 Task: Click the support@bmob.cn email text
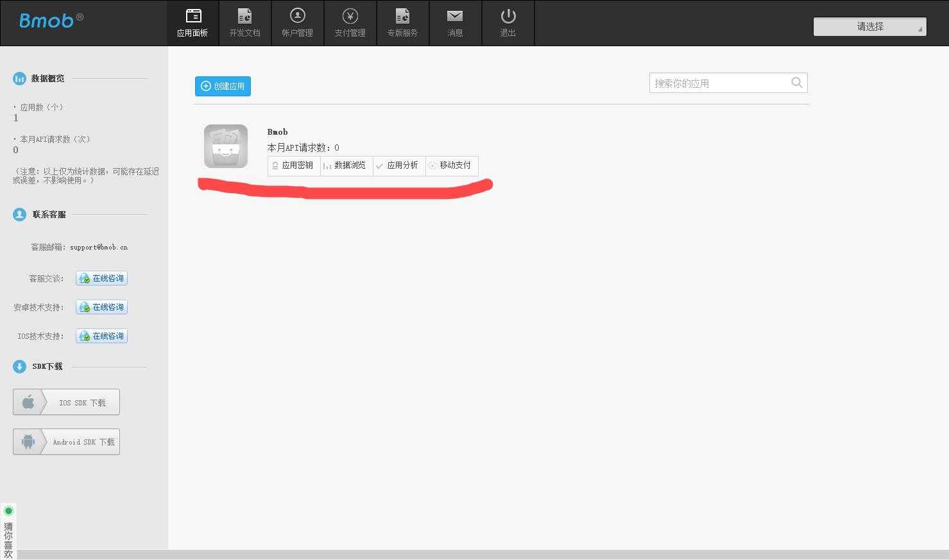(99, 247)
